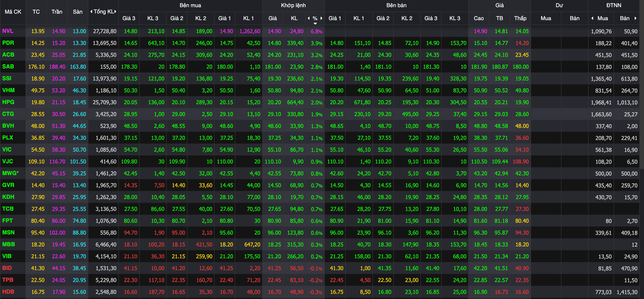
Task: Open the FPT stock symbol
Action: (x=7, y=221)
